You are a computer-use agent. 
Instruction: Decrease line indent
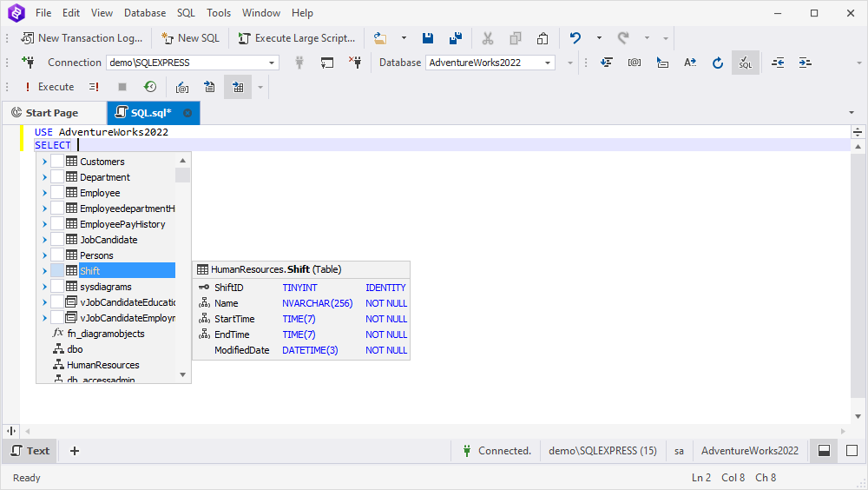pyautogui.click(x=778, y=63)
